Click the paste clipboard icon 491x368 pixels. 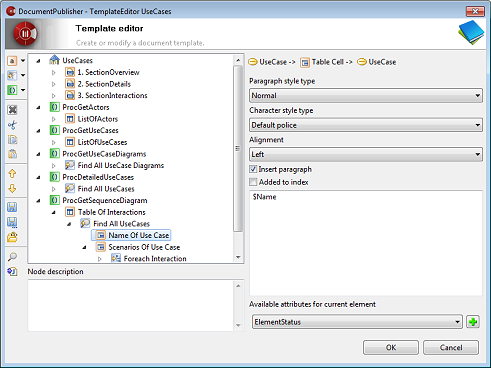tap(12, 154)
